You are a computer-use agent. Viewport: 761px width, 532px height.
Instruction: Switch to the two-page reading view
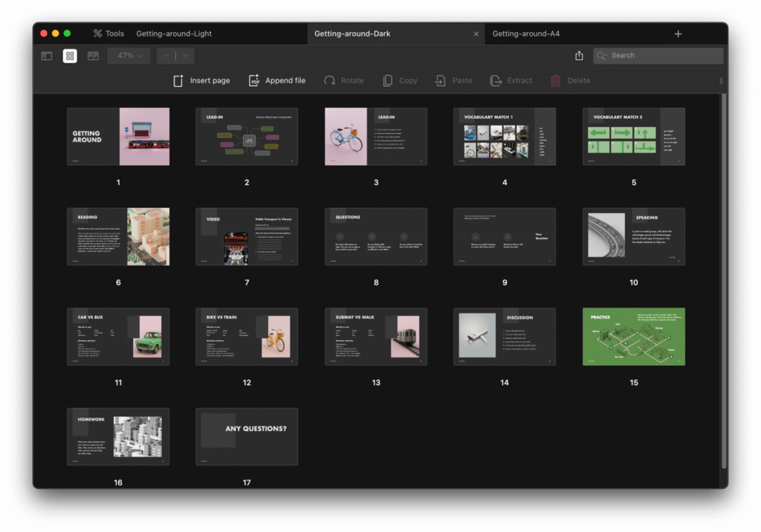tap(93, 56)
